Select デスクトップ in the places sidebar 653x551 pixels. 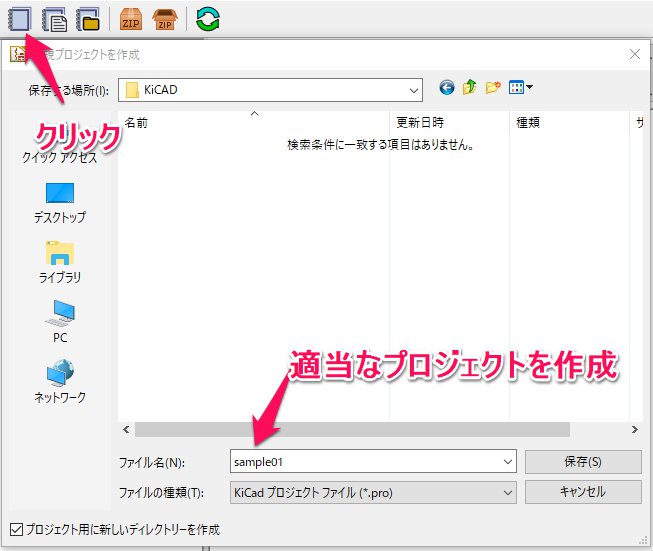pos(60,203)
